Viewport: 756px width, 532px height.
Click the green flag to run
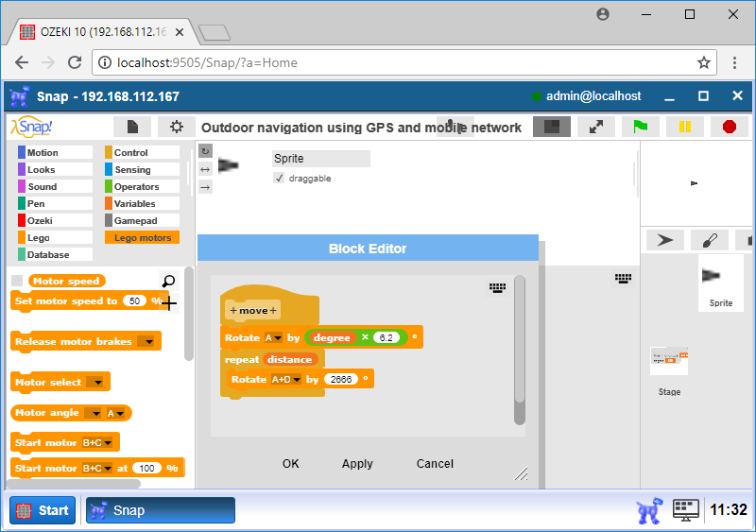[x=641, y=127]
